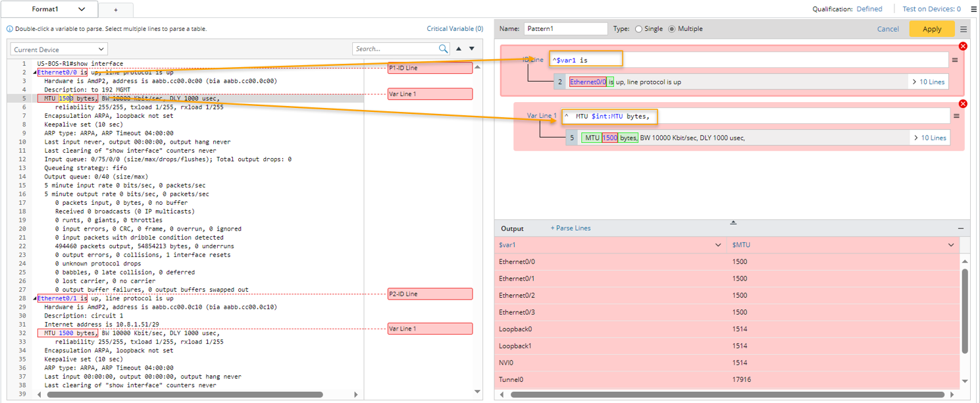The width and height of the screenshot is (980, 403).
Task: Click the Cancel link
Action: click(888, 29)
